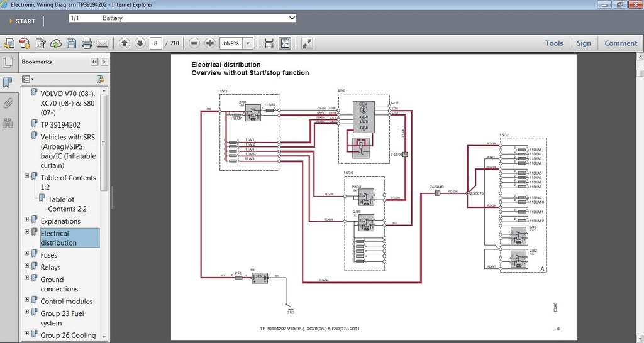Viewport: 644px width, 343px height.
Task: Open VOLVO V70 (08-) bookmark
Action: click(x=68, y=103)
